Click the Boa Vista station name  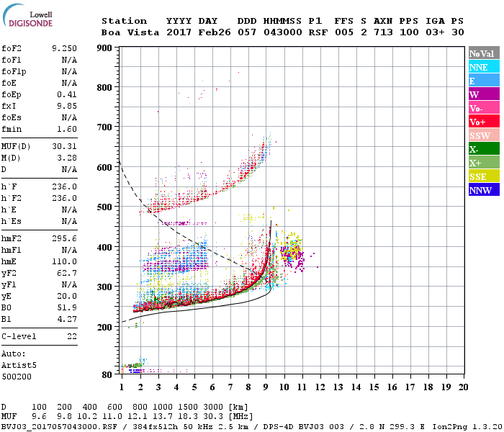point(130,32)
